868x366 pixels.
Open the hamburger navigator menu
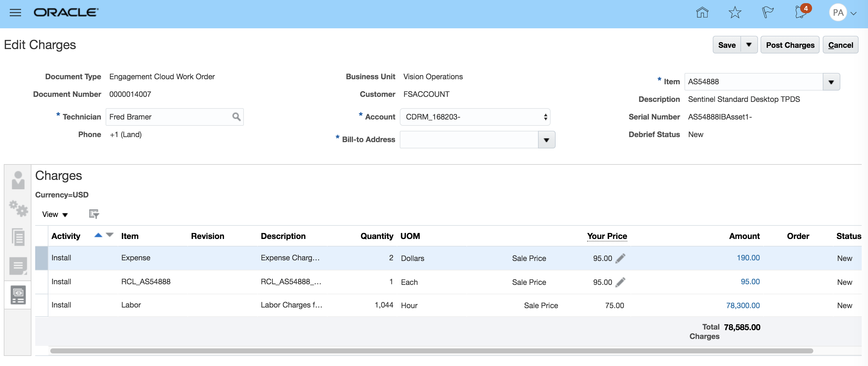[15, 13]
